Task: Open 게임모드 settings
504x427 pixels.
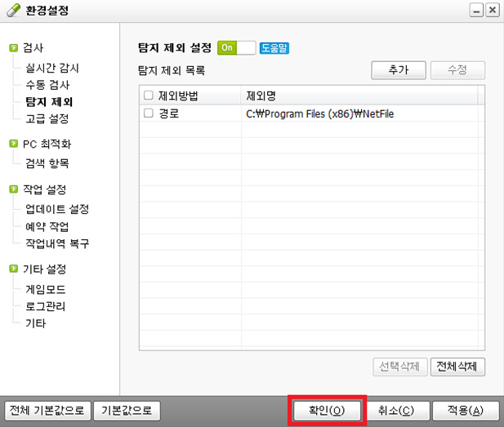Action: coord(46,289)
